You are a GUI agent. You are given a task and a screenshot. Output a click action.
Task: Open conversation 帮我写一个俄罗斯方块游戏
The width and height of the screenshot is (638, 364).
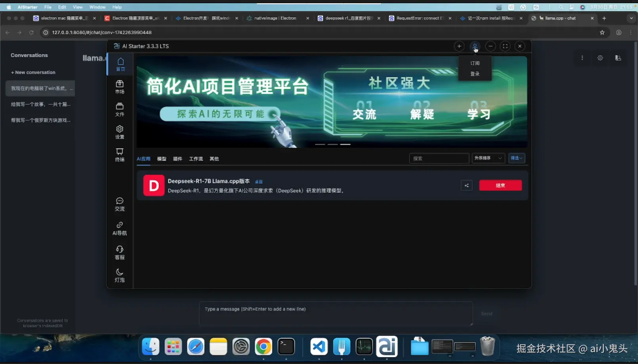click(x=40, y=120)
